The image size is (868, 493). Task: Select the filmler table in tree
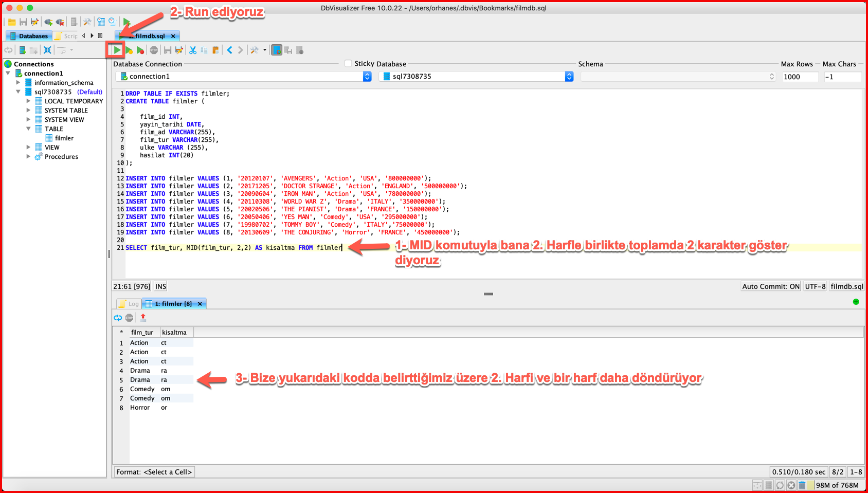pyautogui.click(x=64, y=138)
